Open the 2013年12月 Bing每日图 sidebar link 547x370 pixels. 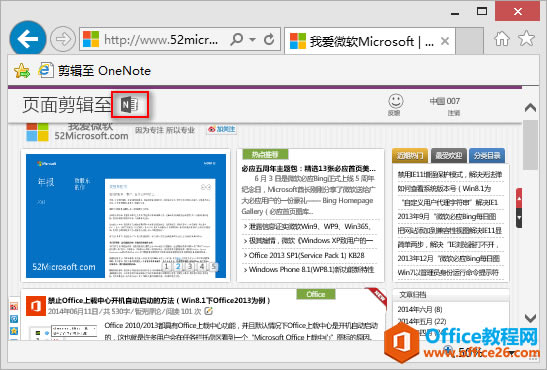pos(449,258)
